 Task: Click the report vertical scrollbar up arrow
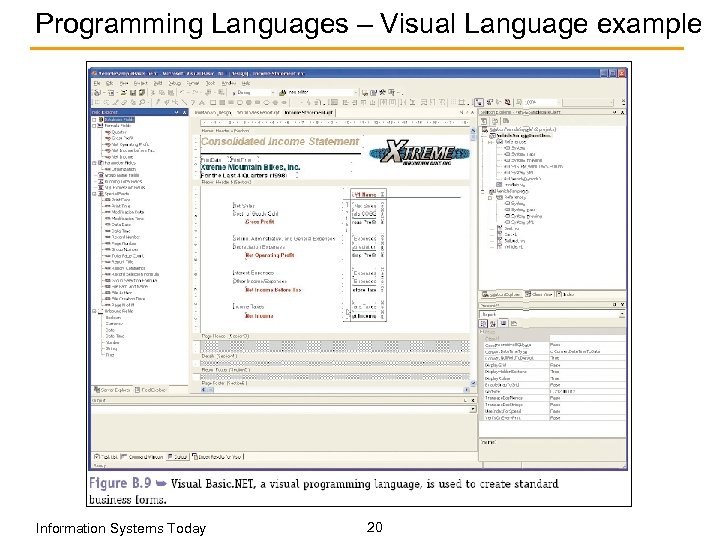point(473,131)
